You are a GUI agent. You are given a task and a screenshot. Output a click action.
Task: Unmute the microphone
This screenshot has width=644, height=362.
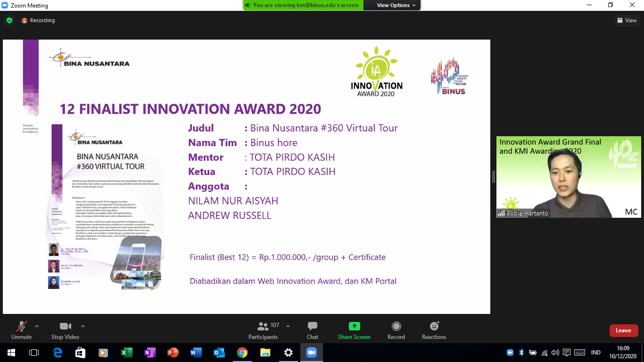click(x=21, y=330)
